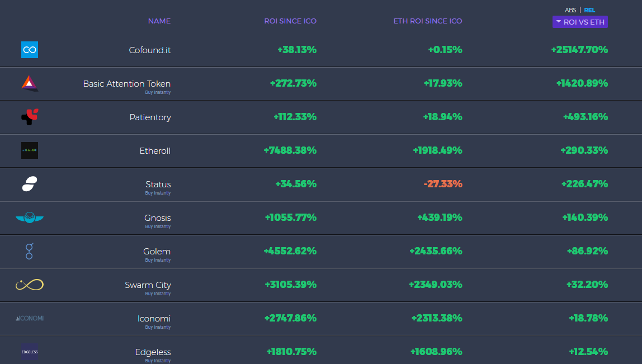The width and height of the screenshot is (642, 364).
Task: Switch to REL view mode
Action: (589, 10)
